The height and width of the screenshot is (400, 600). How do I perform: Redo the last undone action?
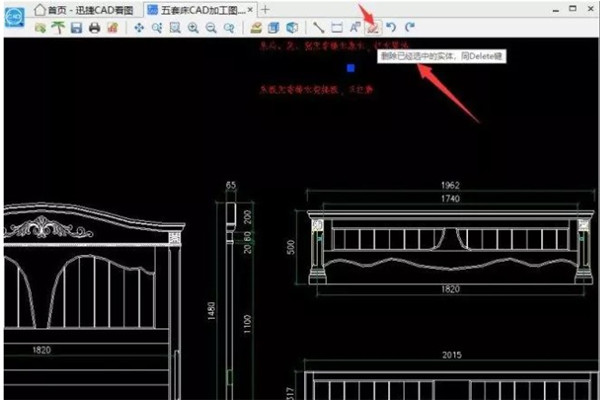(x=409, y=28)
